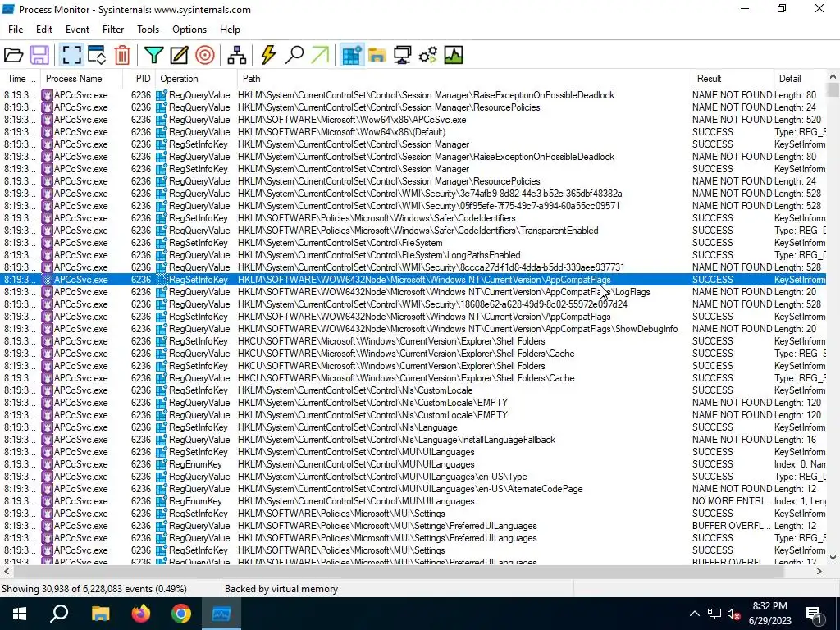The height and width of the screenshot is (630, 840).
Task: Click the green Jump To arrow icon
Action: coord(320,55)
